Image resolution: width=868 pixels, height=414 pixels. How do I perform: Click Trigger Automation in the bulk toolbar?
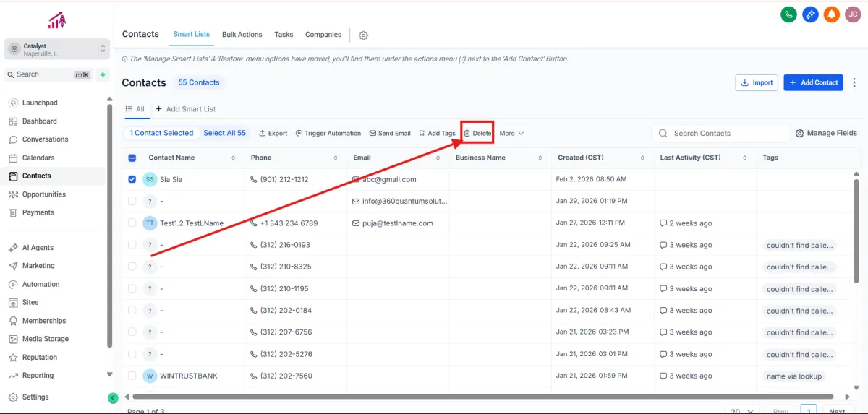pos(328,133)
